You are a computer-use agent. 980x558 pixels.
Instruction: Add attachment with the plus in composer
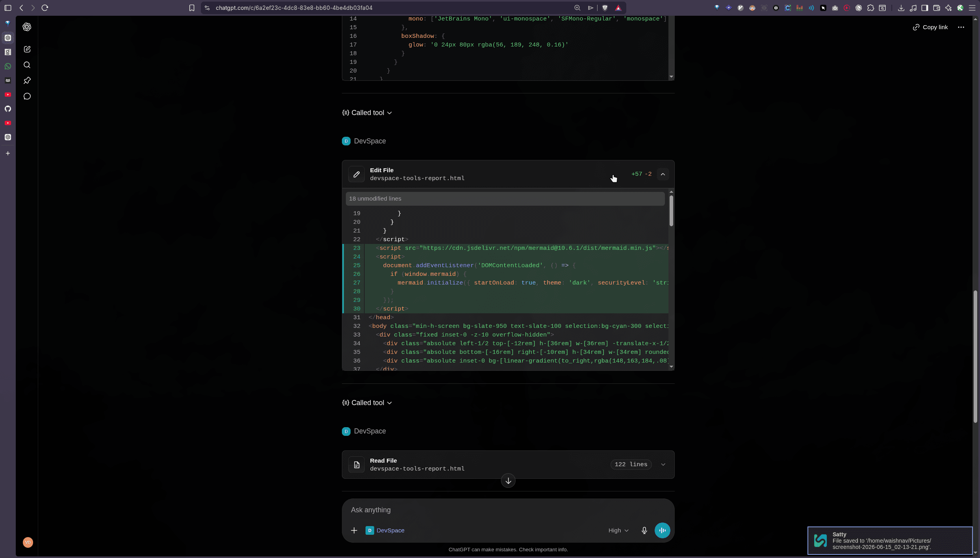click(x=354, y=530)
